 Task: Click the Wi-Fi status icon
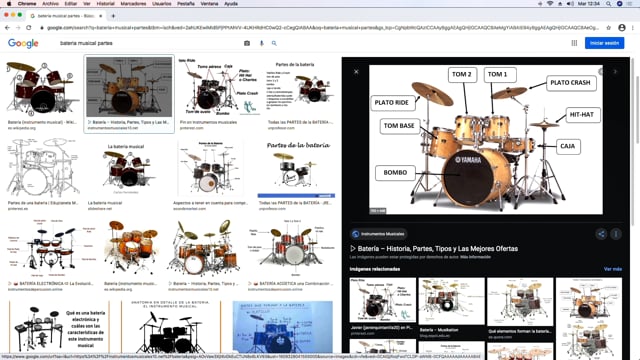tap(550, 4)
